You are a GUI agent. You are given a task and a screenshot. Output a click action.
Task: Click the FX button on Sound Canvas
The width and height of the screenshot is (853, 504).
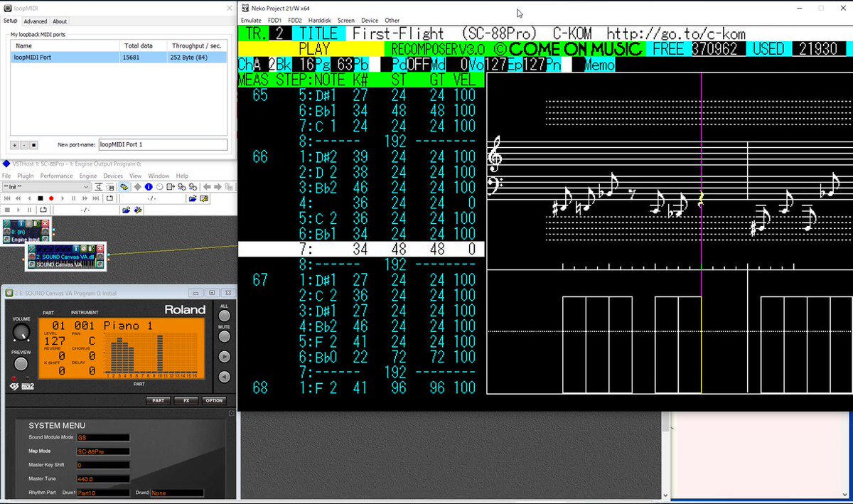tap(186, 400)
